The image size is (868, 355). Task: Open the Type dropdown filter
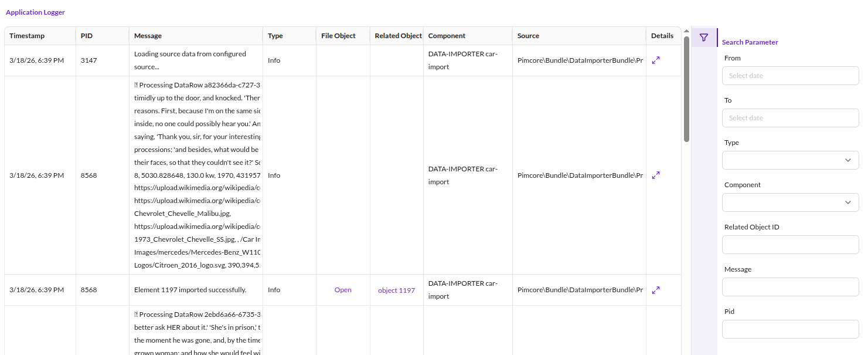click(x=790, y=160)
